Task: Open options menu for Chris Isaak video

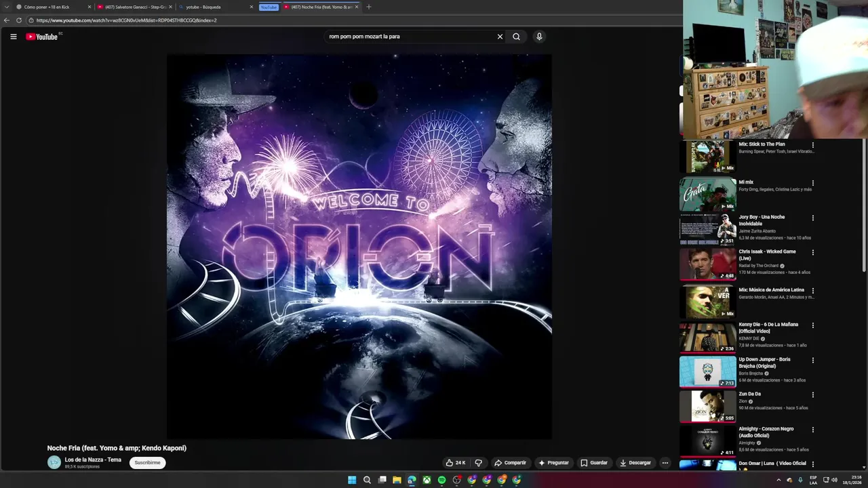Action: click(813, 253)
